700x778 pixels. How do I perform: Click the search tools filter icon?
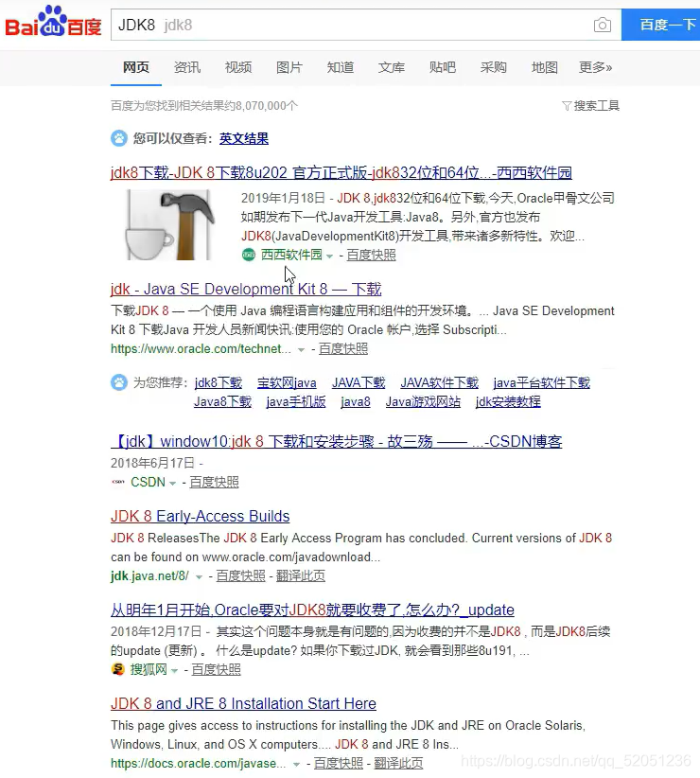(x=566, y=106)
